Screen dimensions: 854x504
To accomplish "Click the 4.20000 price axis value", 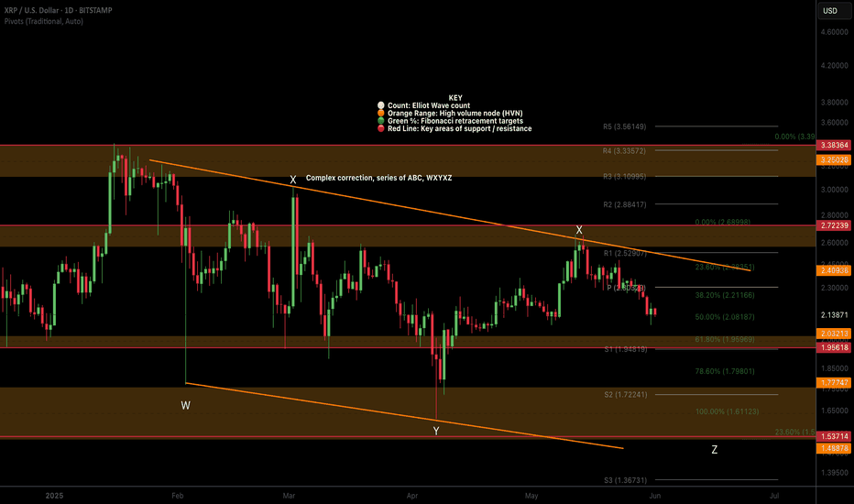I will tap(835, 65).
